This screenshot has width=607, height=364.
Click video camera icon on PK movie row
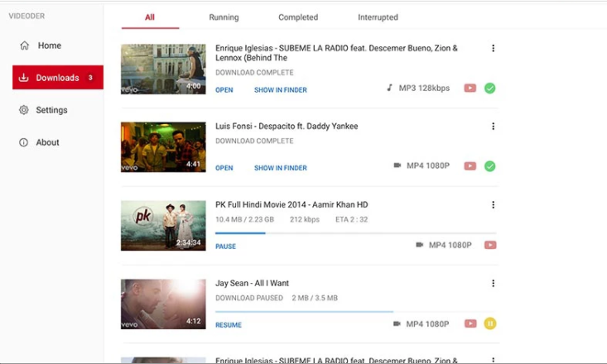pyautogui.click(x=419, y=245)
